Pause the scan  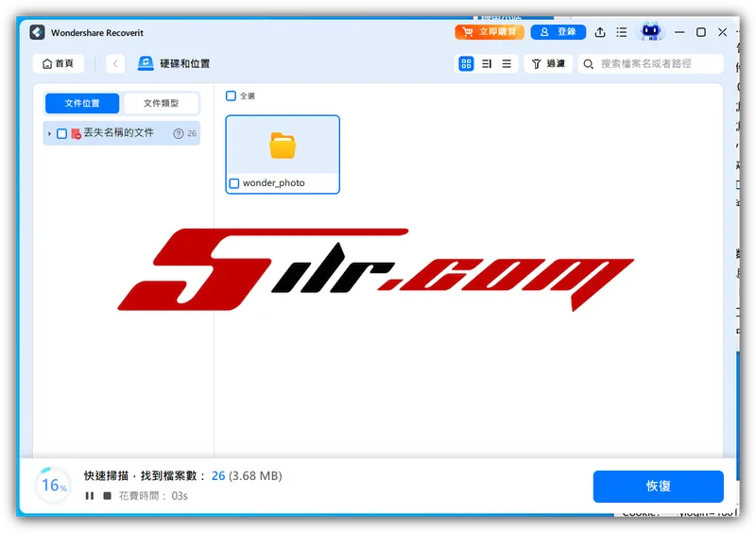coord(90,496)
